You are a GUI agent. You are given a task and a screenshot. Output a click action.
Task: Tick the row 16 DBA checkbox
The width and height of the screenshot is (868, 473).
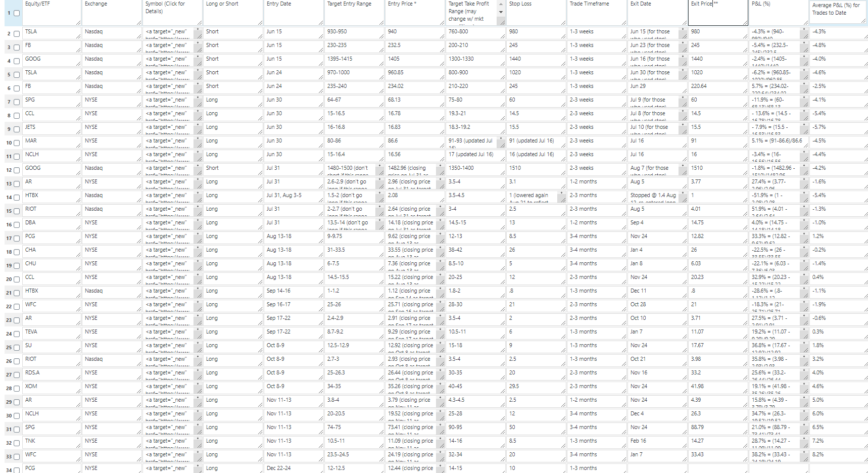point(17,225)
